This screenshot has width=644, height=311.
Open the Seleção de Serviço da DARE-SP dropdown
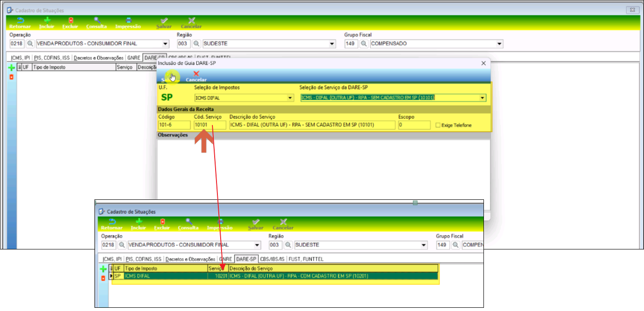pyautogui.click(x=482, y=98)
